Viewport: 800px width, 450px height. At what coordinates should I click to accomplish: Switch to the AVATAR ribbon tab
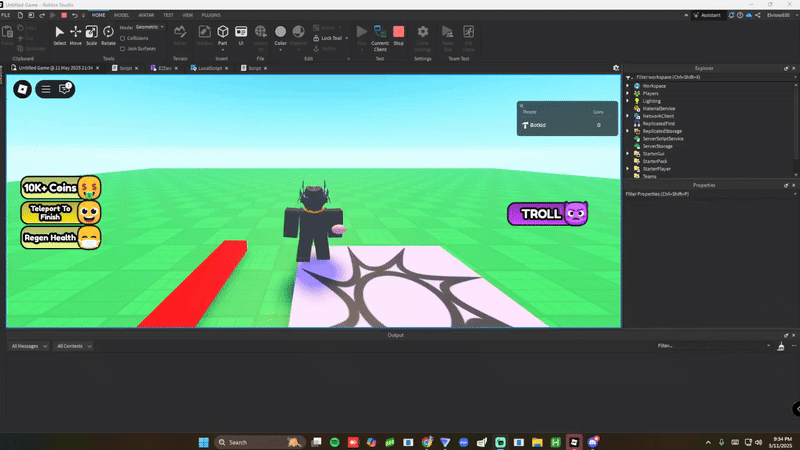[146, 15]
